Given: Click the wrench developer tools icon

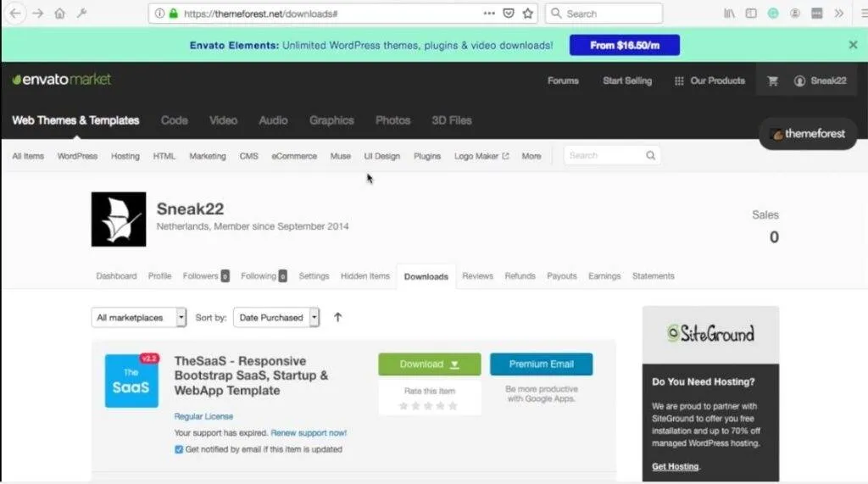Looking at the screenshot, I should tap(82, 14).
